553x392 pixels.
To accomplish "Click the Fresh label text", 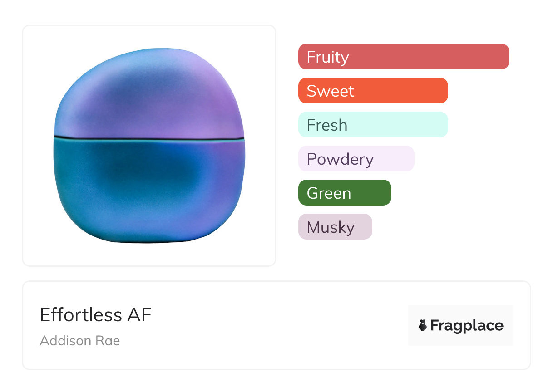I will [x=327, y=125].
